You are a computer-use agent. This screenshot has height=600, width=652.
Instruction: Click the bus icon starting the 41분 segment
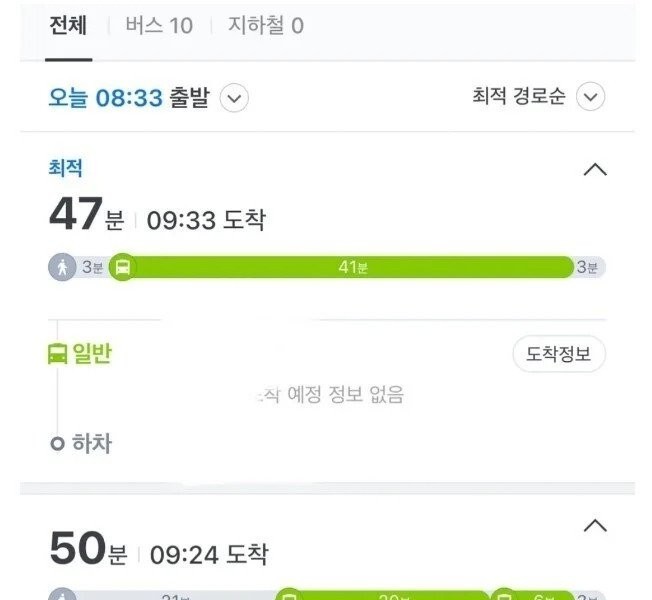(122, 267)
